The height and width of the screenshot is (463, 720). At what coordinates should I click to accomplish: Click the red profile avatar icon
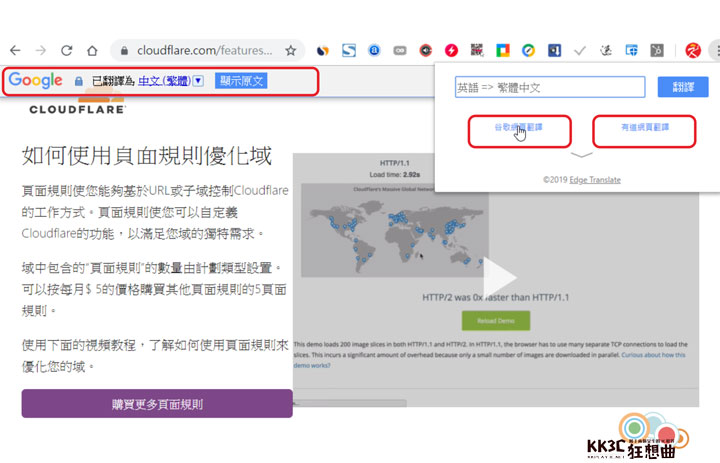click(x=693, y=51)
